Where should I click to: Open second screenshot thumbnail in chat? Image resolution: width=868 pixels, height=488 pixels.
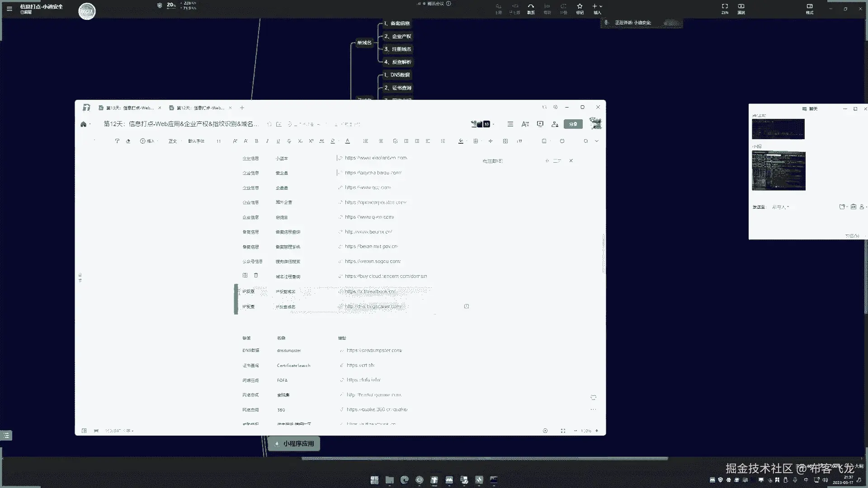tap(778, 170)
